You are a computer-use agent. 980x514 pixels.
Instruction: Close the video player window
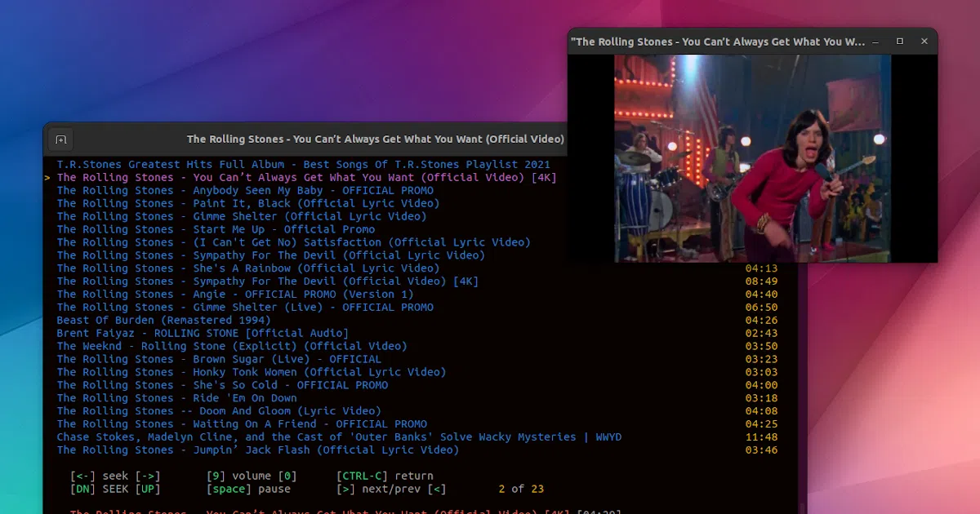coord(924,42)
